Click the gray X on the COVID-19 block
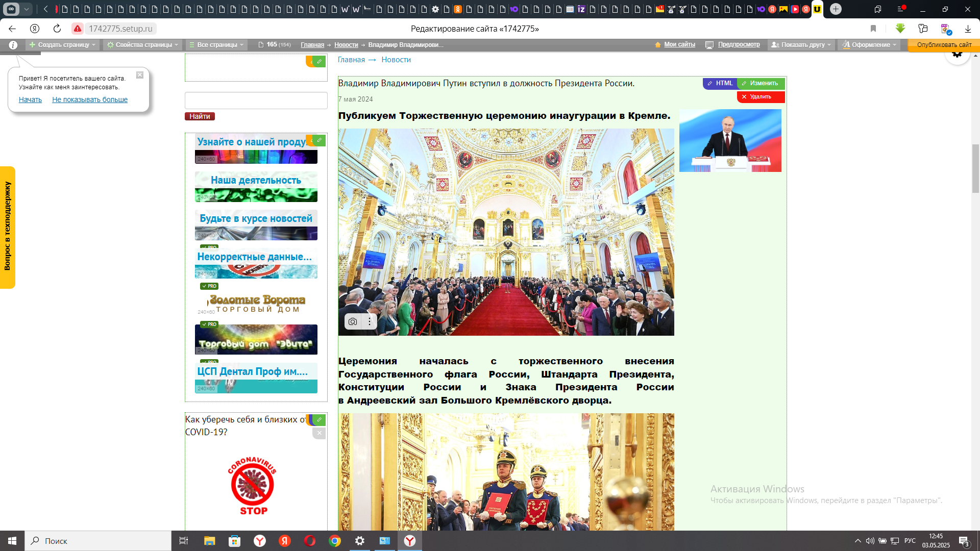980x551 pixels. (x=319, y=433)
